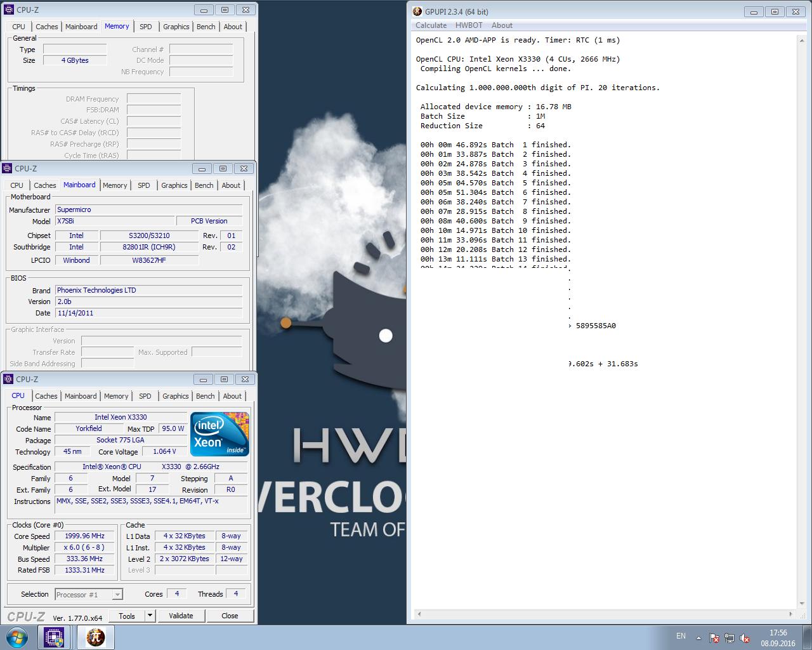Show hidden tray icons arrow

coord(699,638)
